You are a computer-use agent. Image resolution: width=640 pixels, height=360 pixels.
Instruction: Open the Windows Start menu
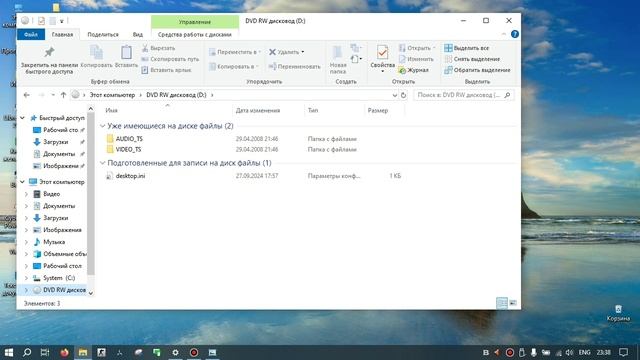pyautogui.click(x=9, y=353)
